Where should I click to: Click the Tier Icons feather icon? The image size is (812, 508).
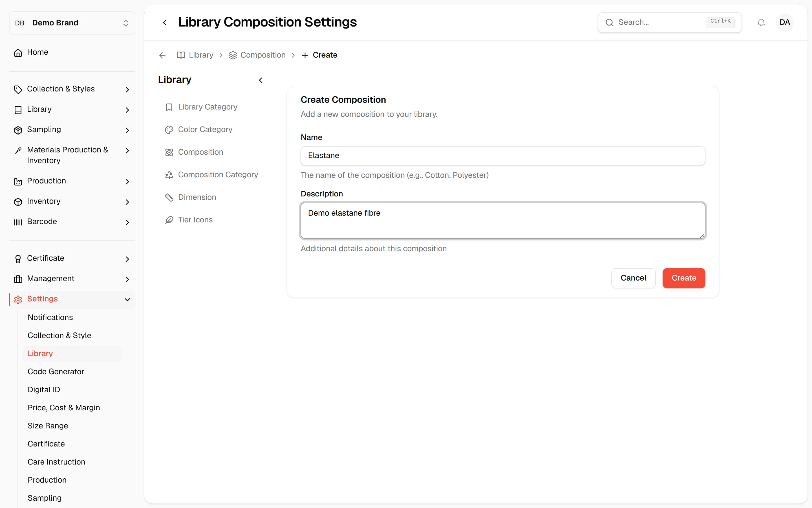point(169,220)
